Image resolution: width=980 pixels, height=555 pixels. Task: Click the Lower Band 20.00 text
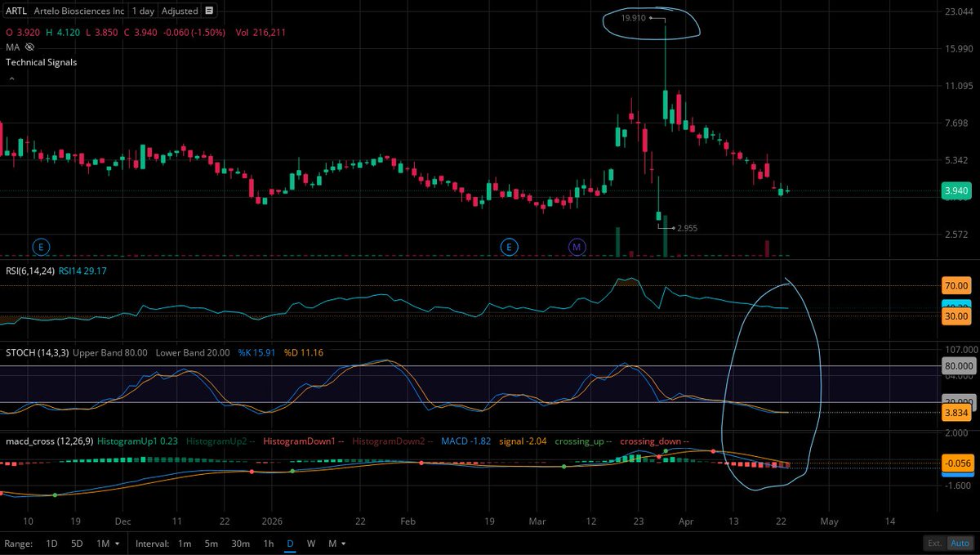[x=192, y=352]
